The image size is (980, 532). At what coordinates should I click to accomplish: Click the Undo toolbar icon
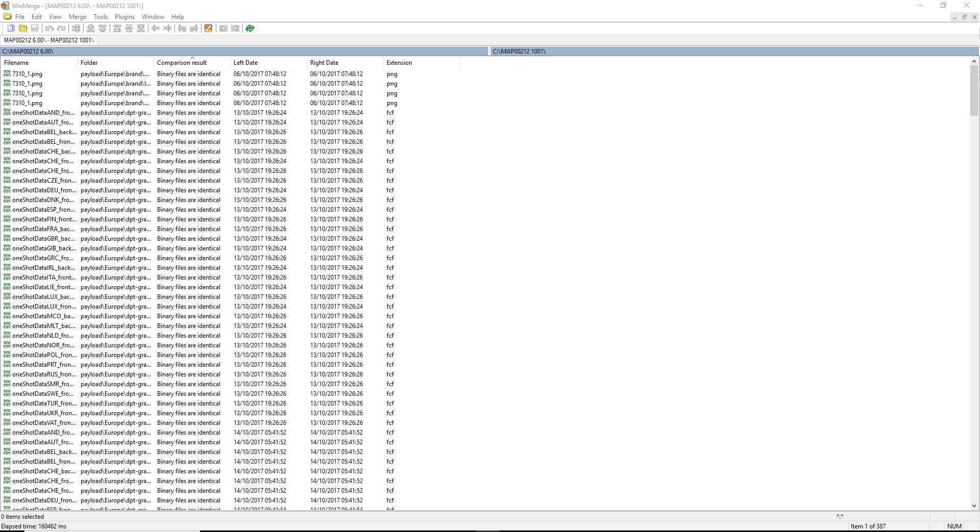coord(49,29)
